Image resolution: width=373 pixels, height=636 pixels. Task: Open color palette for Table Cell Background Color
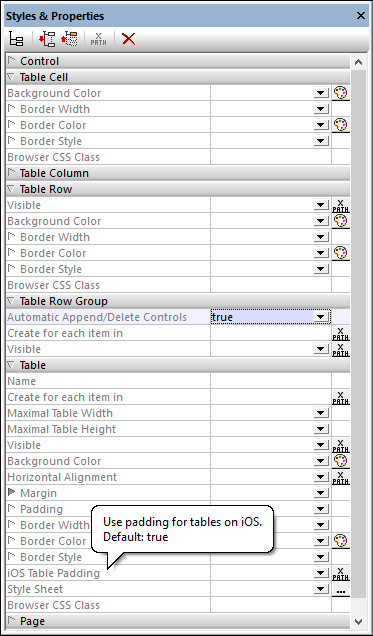click(x=341, y=93)
